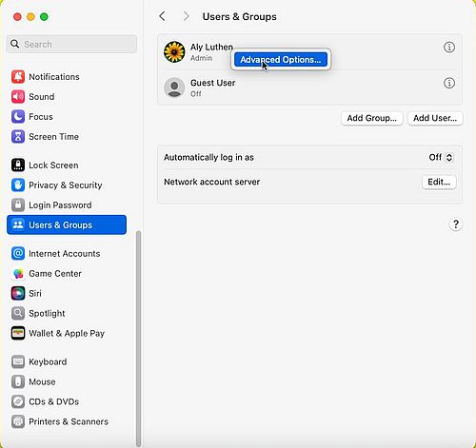Close window with red button
The image size is (476, 448).
click(17, 17)
